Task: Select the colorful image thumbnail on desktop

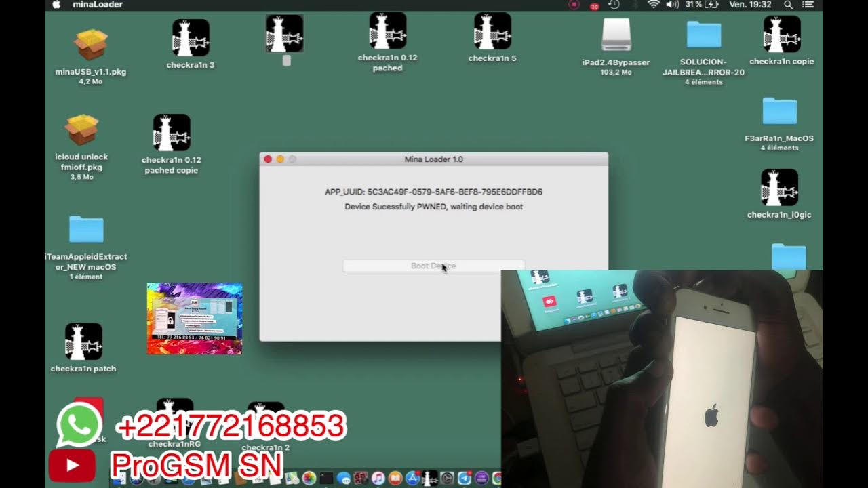Action: coord(195,319)
